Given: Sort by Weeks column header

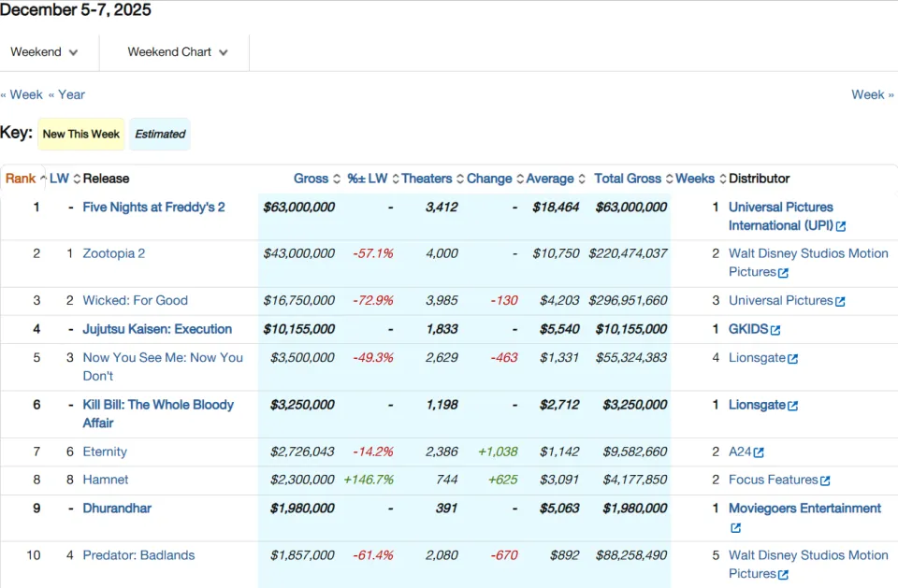Looking at the screenshot, I should click(x=695, y=179).
